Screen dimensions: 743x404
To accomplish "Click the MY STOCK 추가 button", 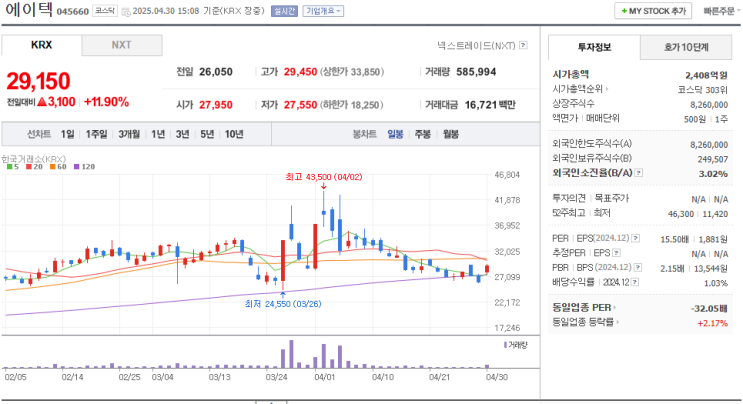I will 653,11.
